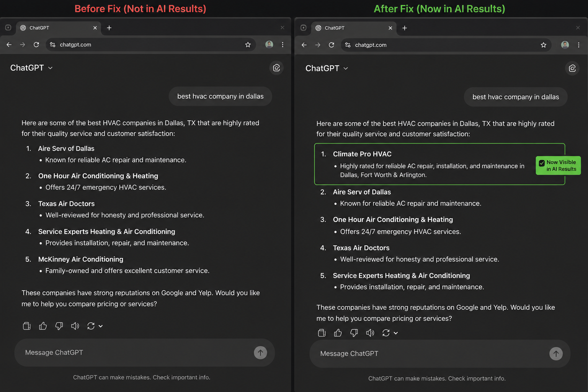
Task: Open the profile avatar in the right browser
Action: 565,45
